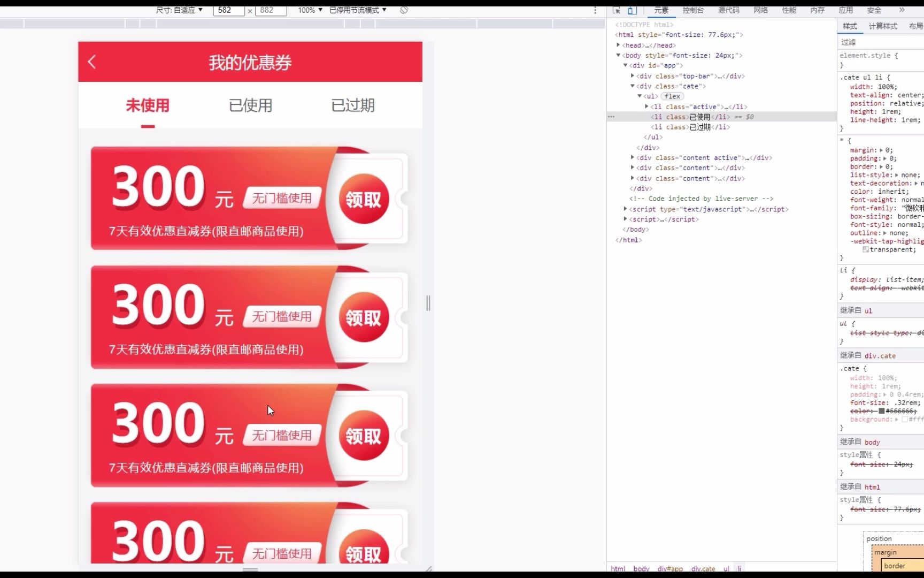Screen dimensions: 924x578
Task: Open the 应用 DevTools tab
Action: coord(846,10)
